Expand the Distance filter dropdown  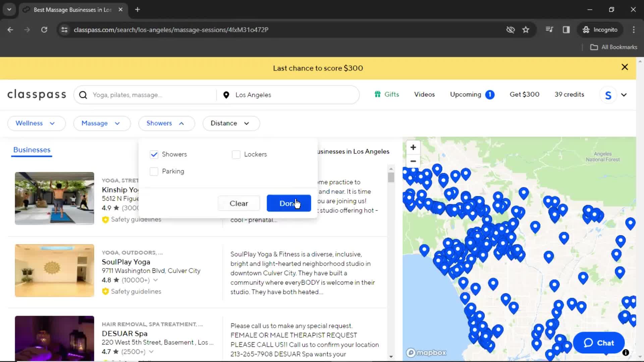[x=231, y=123]
